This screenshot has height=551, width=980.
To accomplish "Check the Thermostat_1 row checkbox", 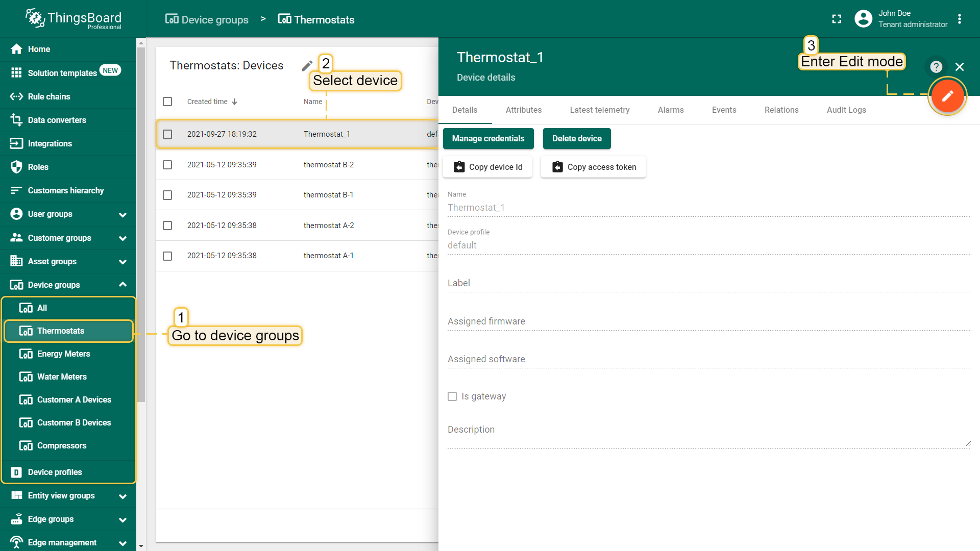I will coord(167,134).
